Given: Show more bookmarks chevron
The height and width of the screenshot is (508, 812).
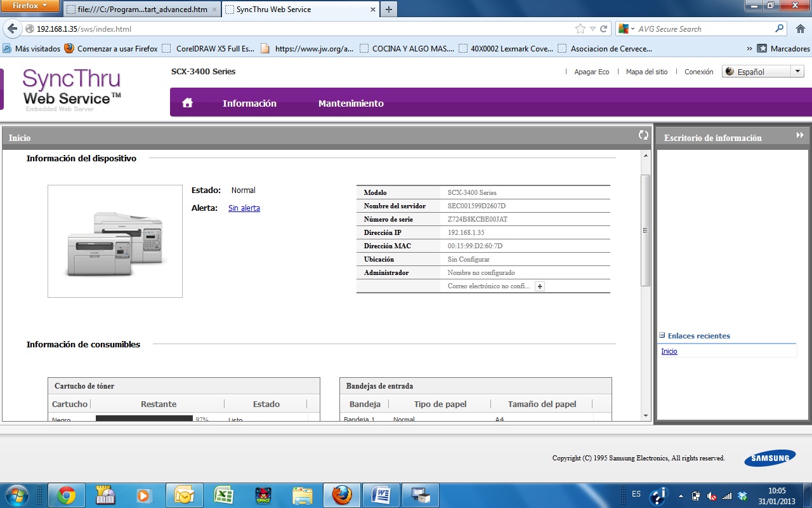Looking at the screenshot, I should tap(749, 48).
